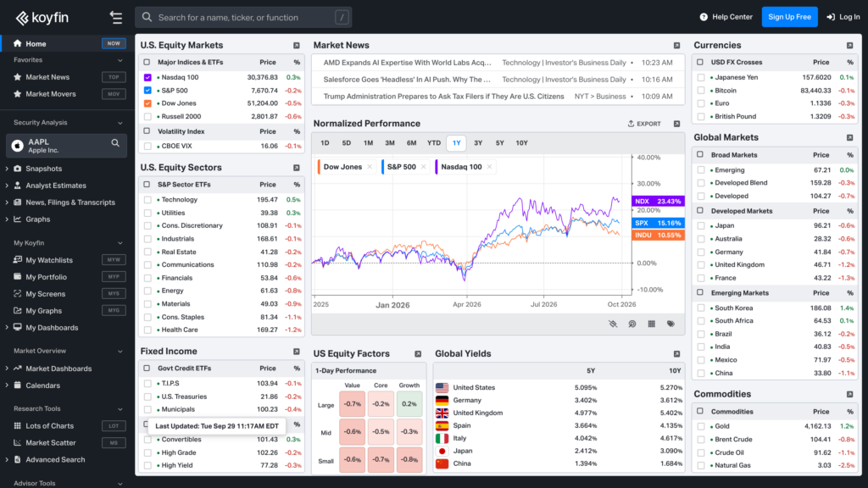Screen dimensions: 868x488
Task: Click the hide-crosshair icon below the chart
Action: coord(613,324)
